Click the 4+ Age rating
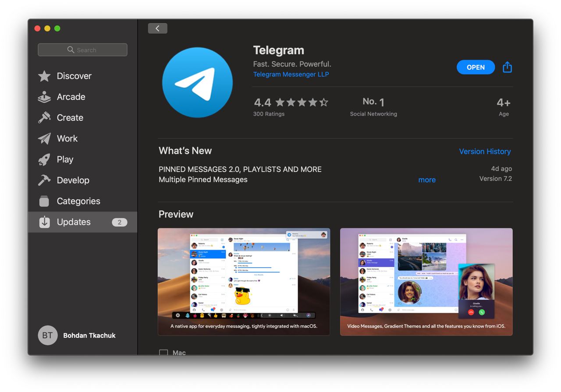Screen dimensions: 561x392 pos(504,107)
